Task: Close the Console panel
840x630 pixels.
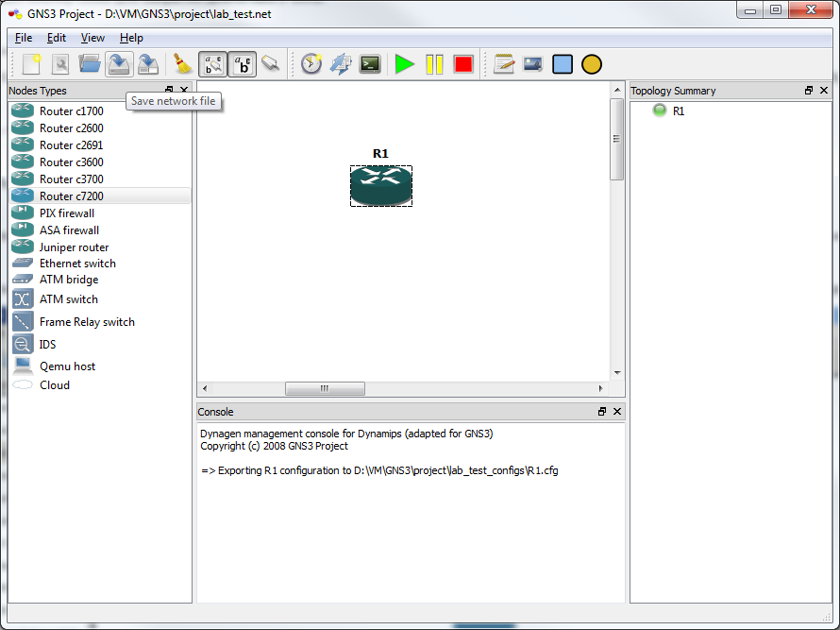Action: point(617,411)
